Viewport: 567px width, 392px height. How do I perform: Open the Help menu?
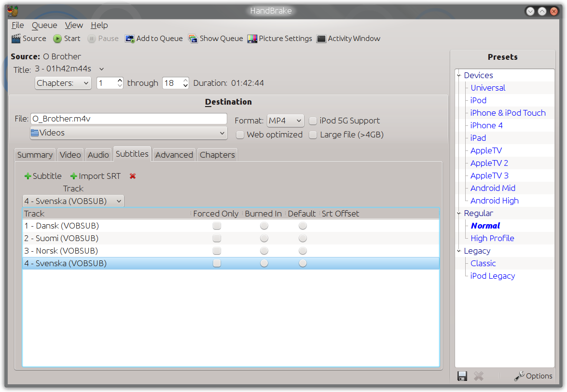click(x=99, y=25)
